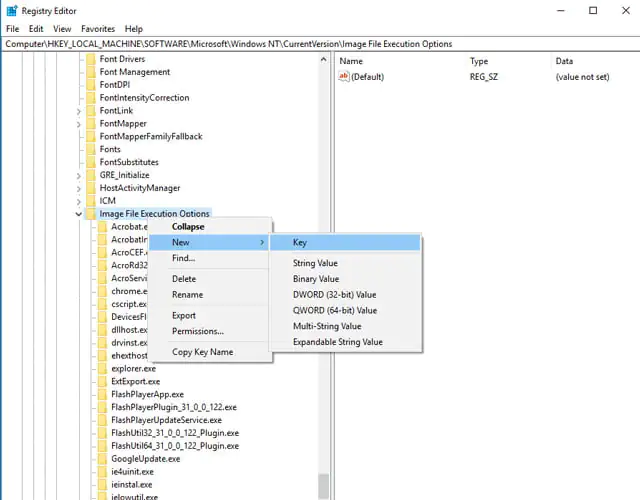Image resolution: width=640 pixels, height=500 pixels.
Task: Click the explorer.exe key folder icon
Action: coord(102,368)
